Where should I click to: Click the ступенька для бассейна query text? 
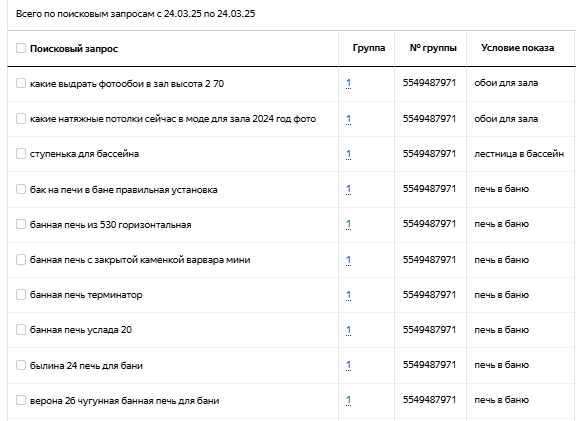pyautogui.click(x=84, y=154)
